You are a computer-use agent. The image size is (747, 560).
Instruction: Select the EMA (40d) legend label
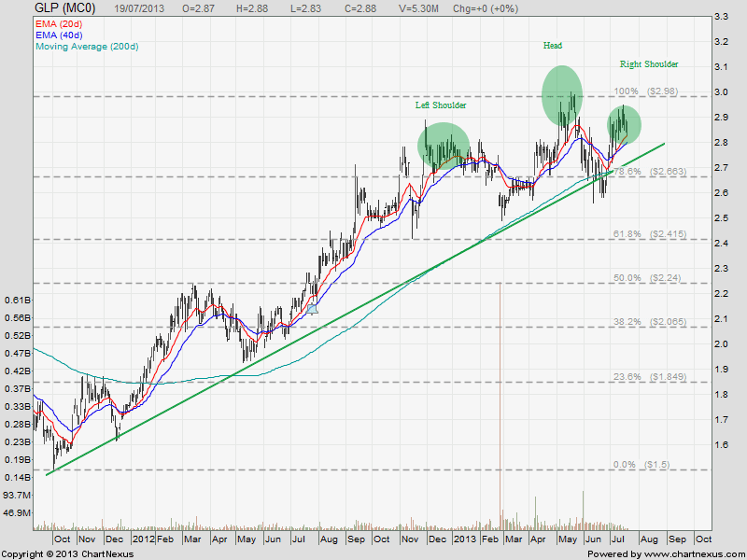[x=59, y=35]
